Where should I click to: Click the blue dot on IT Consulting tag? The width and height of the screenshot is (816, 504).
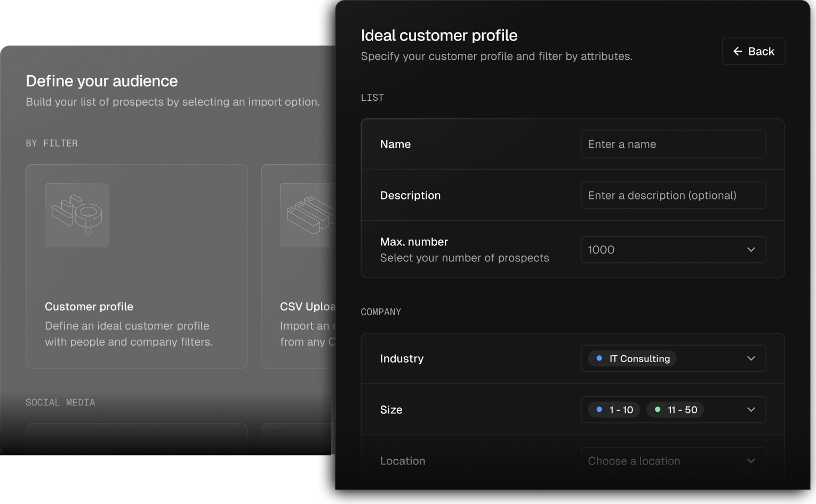click(x=599, y=358)
